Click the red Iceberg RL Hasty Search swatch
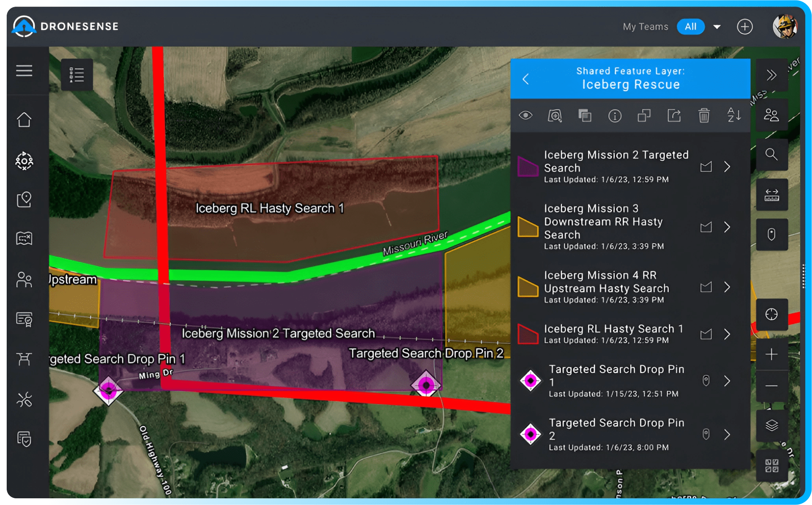The image size is (812, 505). click(x=528, y=334)
